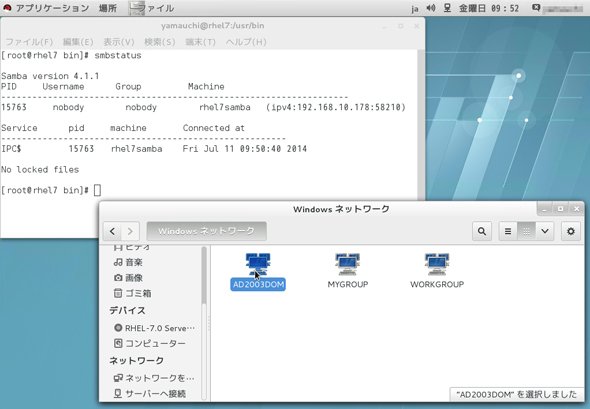Open the WORKGROUP network icon

point(436,264)
